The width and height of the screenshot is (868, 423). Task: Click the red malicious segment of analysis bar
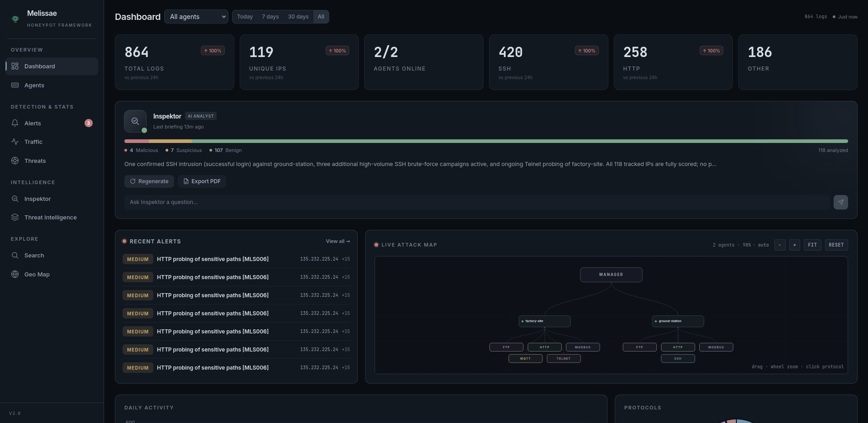tap(137, 141)
